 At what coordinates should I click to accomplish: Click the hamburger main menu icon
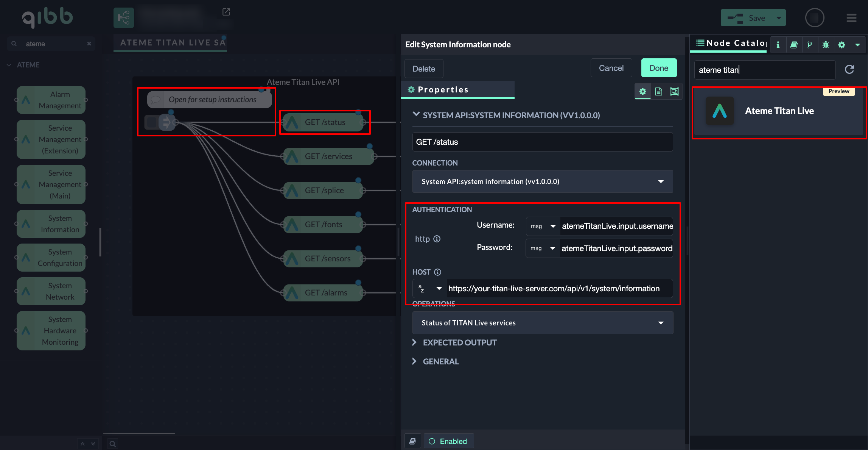pos(851,18)
